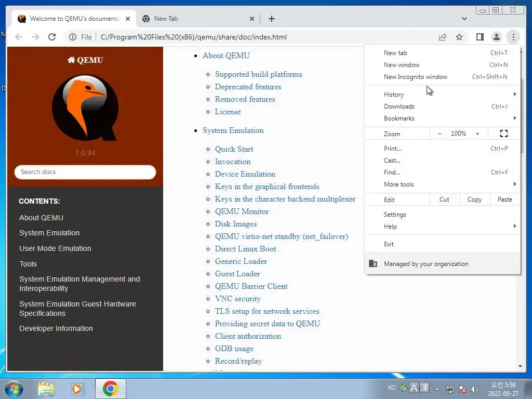This screenshot has height=399, width=532.
Task: Select New tab from the menu
Action: point(442,52)
